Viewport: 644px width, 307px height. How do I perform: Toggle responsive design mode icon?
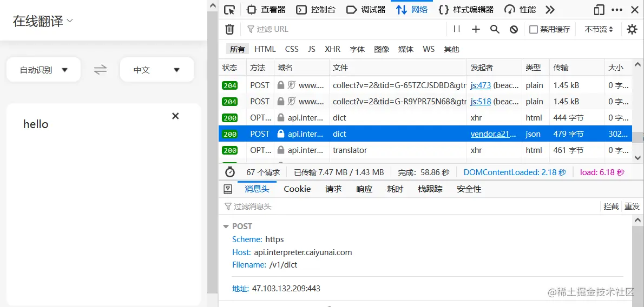600,10
